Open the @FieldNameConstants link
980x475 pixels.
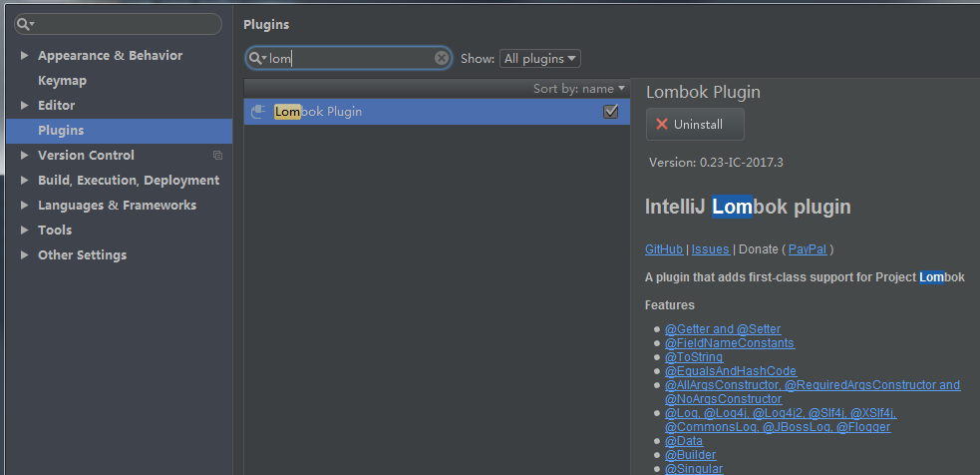[x=730, y=343]
